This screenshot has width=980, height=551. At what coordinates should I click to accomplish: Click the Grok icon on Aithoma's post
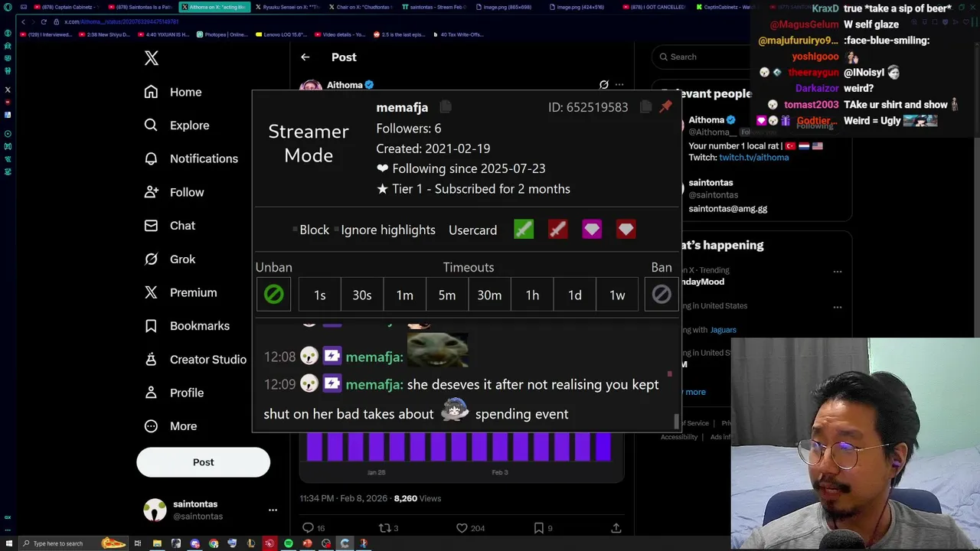pos(604,85)
